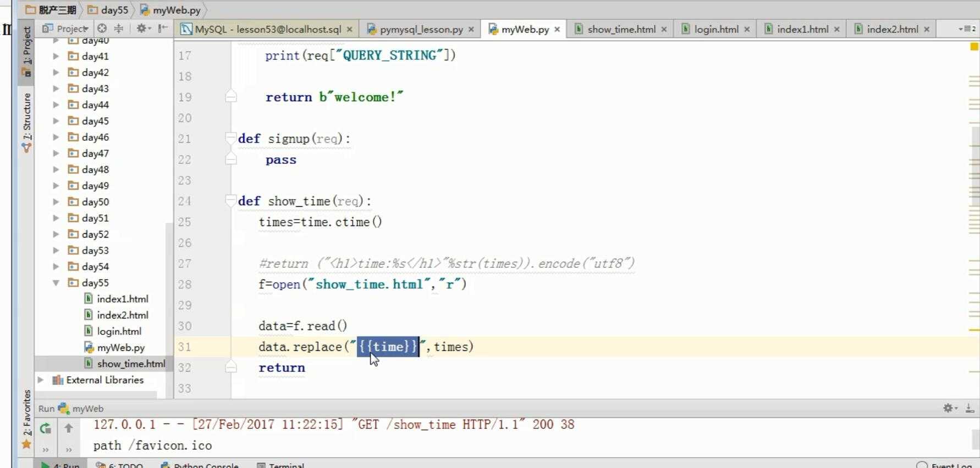Hide the Run panel with the download-arrow icon
This screenshot has height=468, width=980.
tap(970, 408)
